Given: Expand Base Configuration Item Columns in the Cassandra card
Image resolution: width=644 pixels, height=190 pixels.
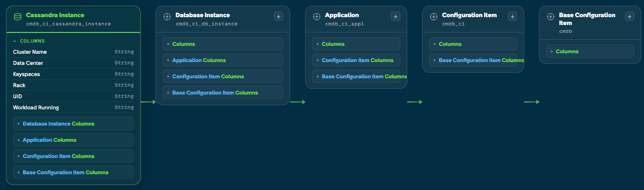Looking at the screenshot, I should click(73, 172).
